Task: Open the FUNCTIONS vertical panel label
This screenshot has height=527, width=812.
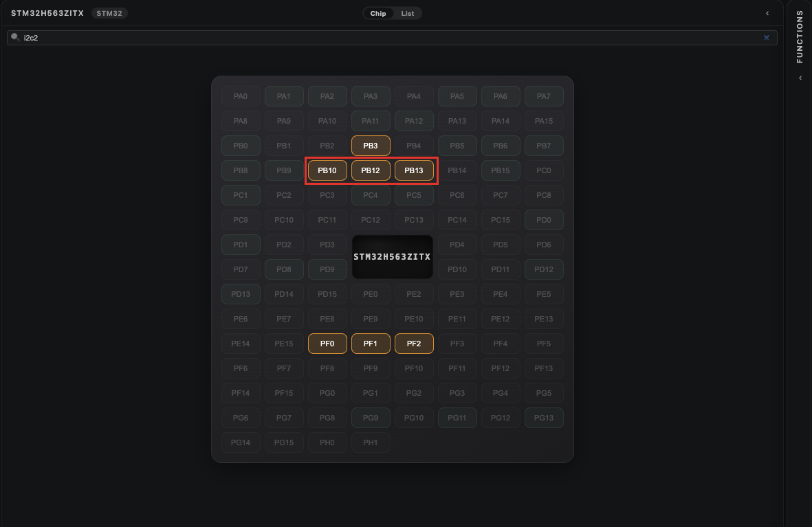Action: (x=800, y=36)
